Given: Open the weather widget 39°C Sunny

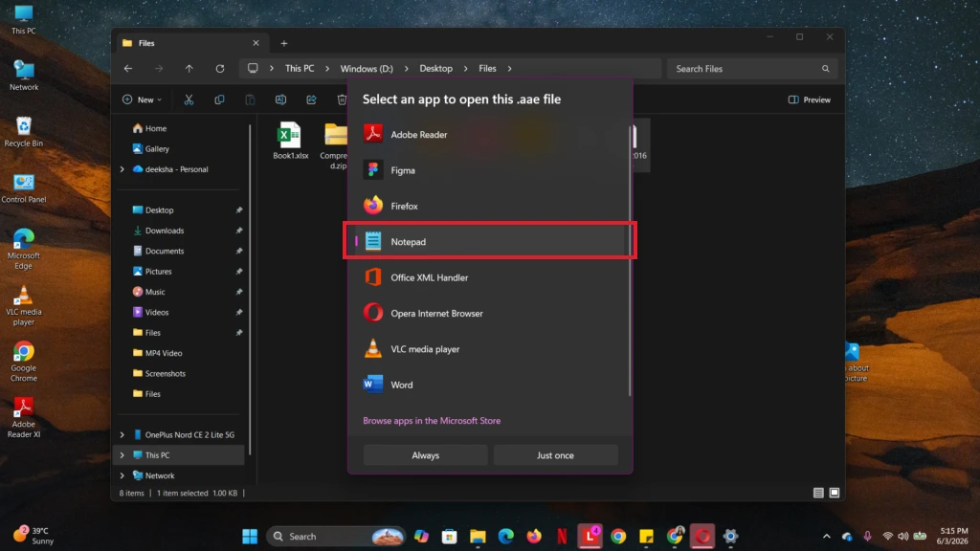Looking at the screenshot, I should click(x=34, y=536).
